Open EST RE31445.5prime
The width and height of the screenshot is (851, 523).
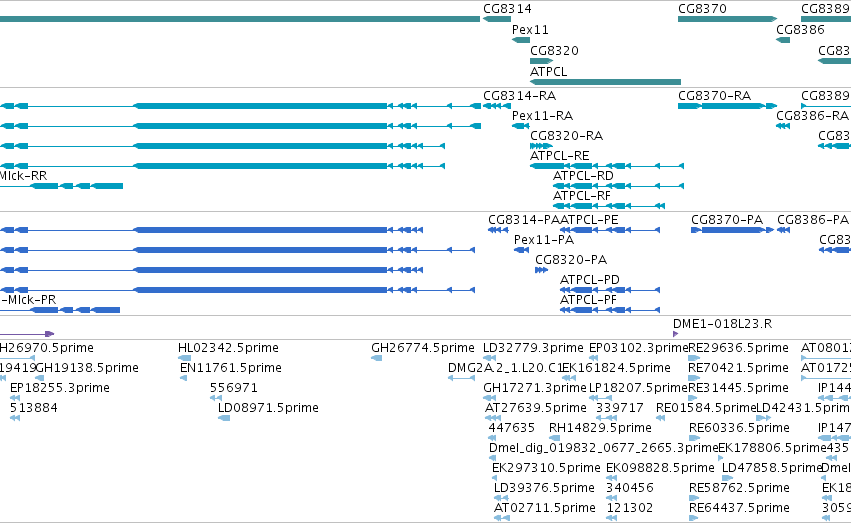[x=738, y=388]
